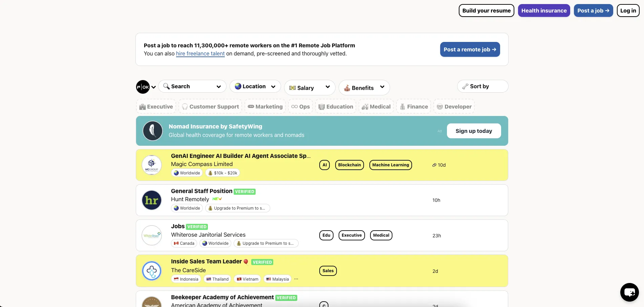Screen dimensions: 644x307
Task: Filter by Finance category
Action: 414,107
